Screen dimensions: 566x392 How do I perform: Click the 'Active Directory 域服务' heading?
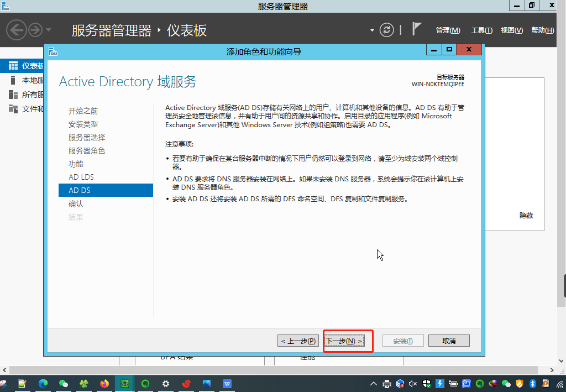tap(128, 82)
